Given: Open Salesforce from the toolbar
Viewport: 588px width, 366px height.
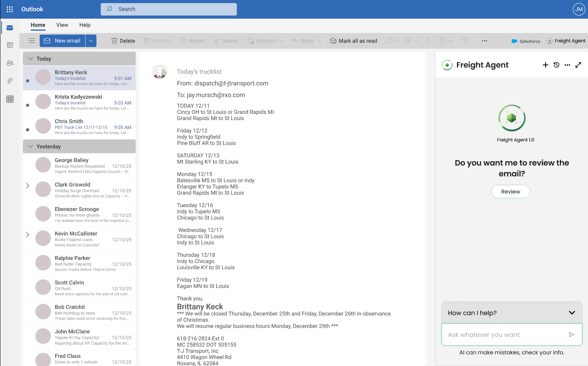Looking at the screenshot, I should 526,41.
